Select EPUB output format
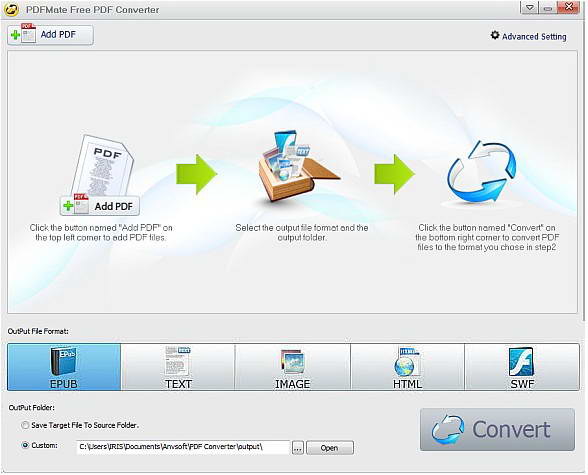Viewport: 588px width, 475px height. pyautogui.click(x=64, y=367)
